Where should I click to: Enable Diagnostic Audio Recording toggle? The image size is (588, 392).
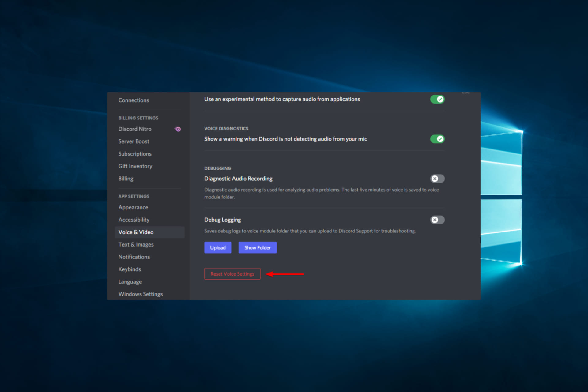437,179
